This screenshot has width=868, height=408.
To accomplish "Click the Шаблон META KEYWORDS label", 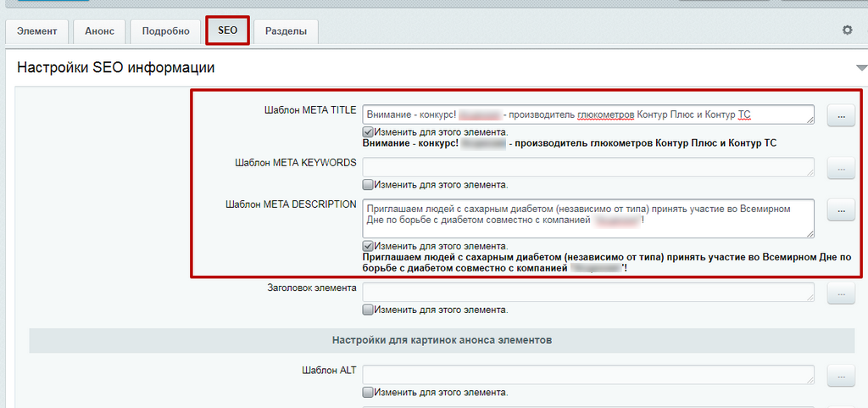I will [x=296, y=163].
